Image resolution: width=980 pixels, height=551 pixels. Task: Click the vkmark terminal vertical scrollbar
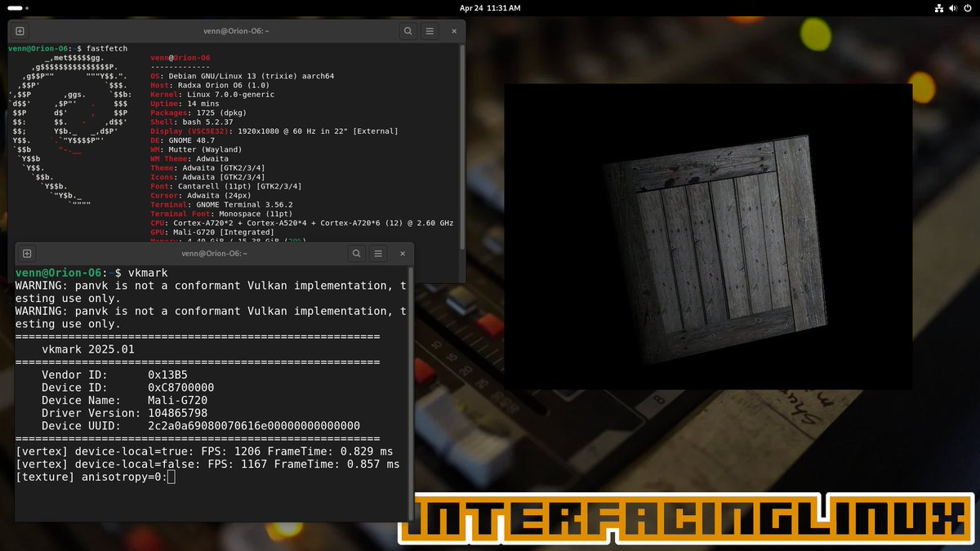[x=411, y=392]
